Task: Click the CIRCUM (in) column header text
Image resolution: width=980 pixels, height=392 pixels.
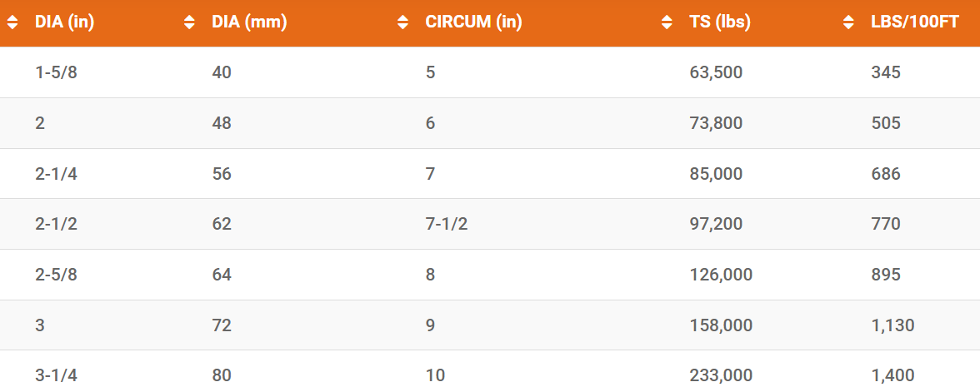Action: (473, 23)
